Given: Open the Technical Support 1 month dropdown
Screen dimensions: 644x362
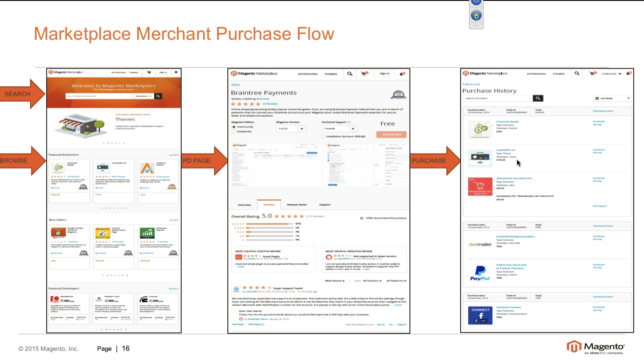Looking at the screenshot, I should (339, 129).
